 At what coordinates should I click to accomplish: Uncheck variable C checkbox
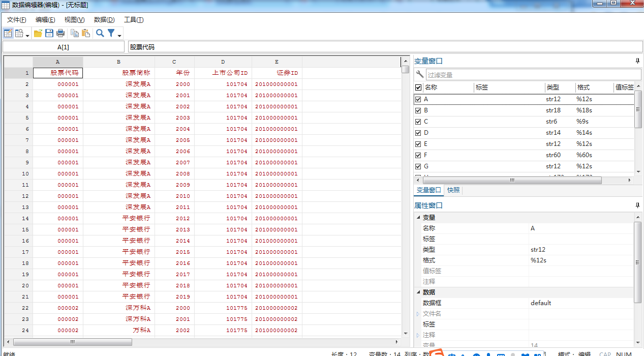tap(418, 122)
